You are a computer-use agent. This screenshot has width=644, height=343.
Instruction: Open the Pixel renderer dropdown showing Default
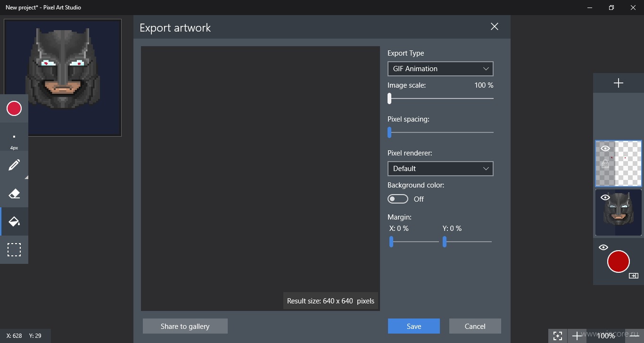click(440, 169)
